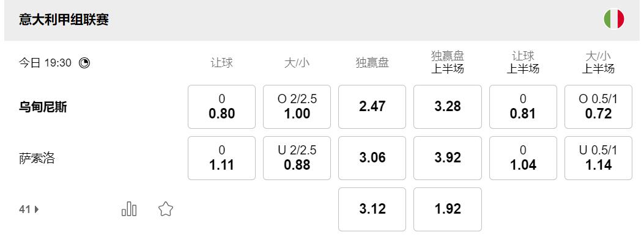
Task: Toggle the favorite star for this match
Action: [x=165, y=209]
